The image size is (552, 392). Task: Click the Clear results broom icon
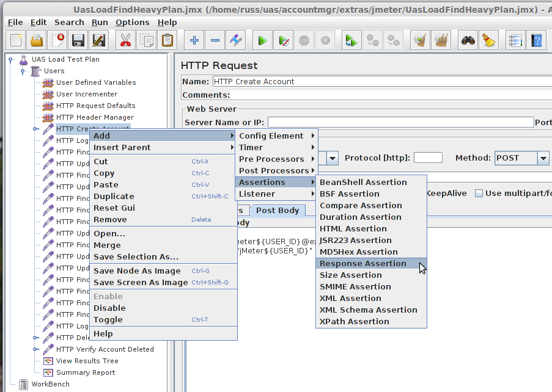pyautogui.click(x=420, y=40)
